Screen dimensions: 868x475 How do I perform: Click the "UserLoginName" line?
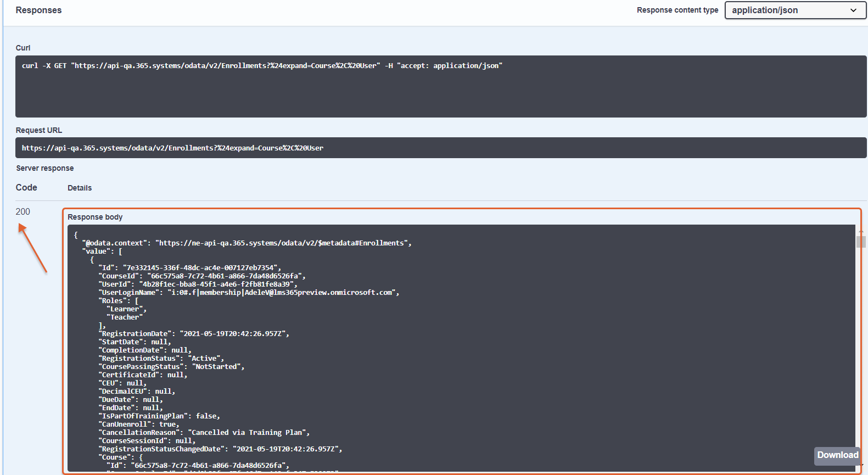pyautogui.click(x=249, y=293)
